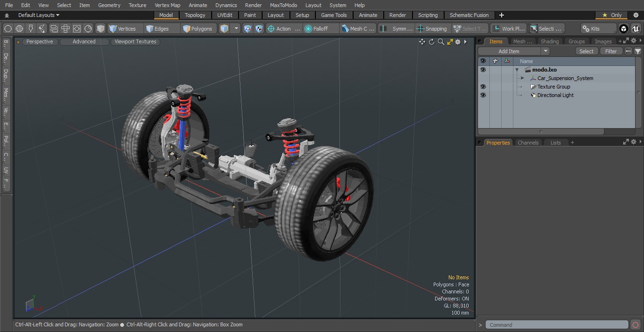Click the Filter button in Items
This screenshot has height=332, width=644.
611,51
